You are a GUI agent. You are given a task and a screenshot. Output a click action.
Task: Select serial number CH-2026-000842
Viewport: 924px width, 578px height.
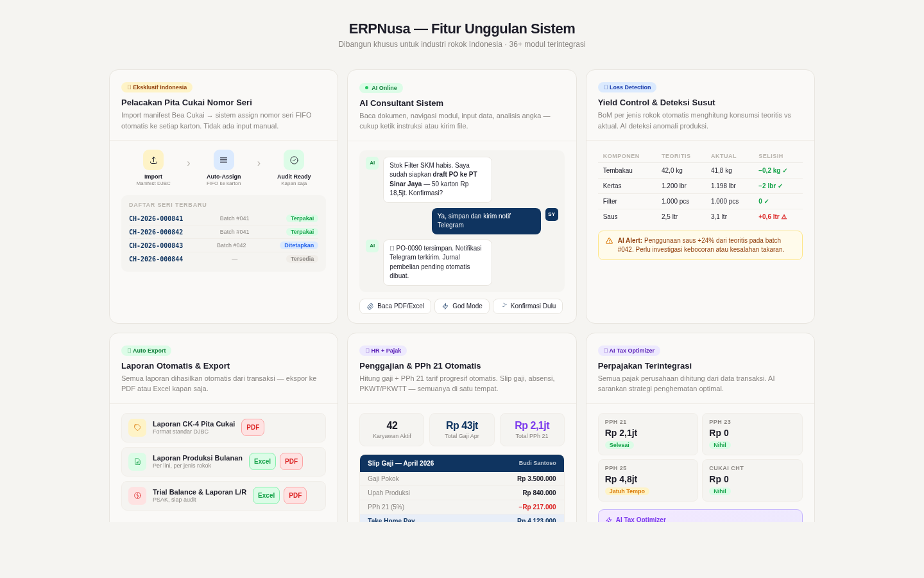[x=156, y=232]
